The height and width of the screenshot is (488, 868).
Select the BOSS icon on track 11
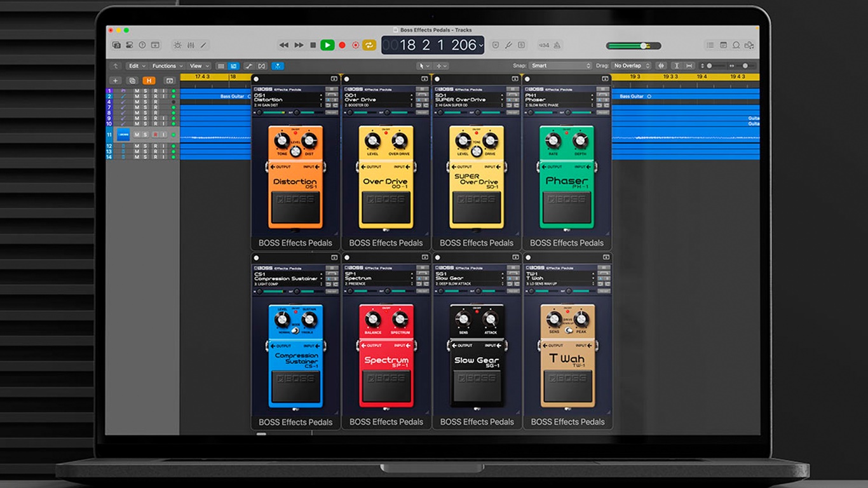(123, 135)
